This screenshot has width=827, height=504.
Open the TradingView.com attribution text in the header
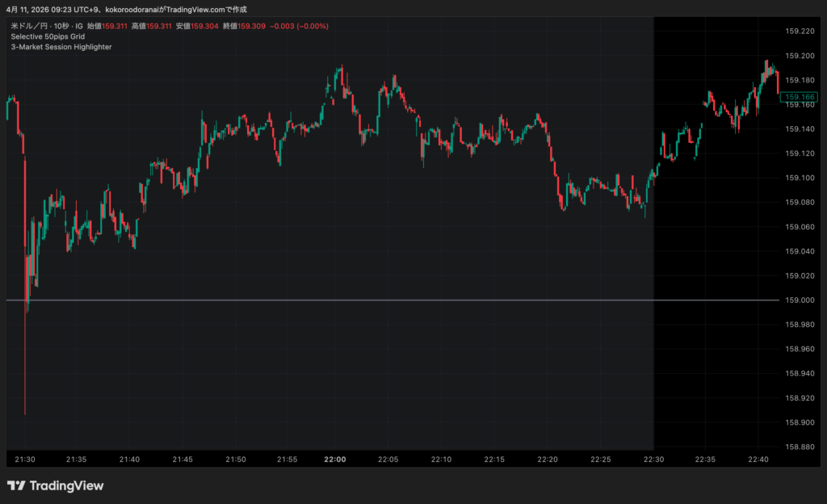(x=200, y=9)
